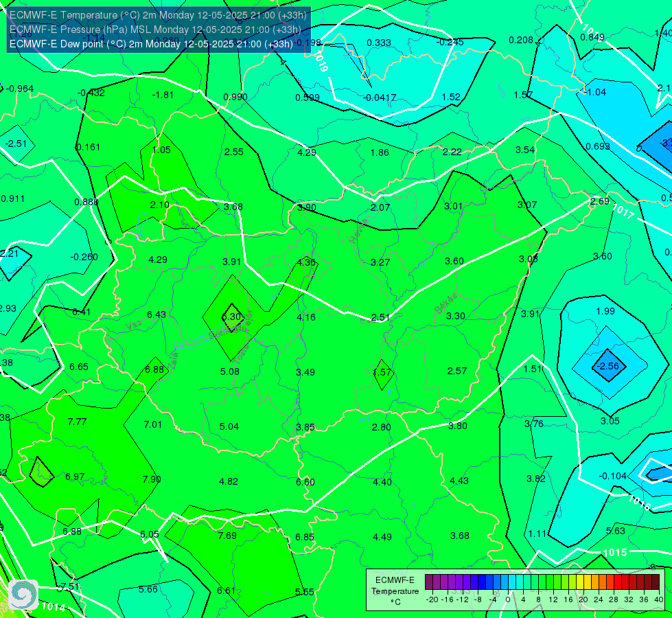The height and width of the screenshot is (618, 672).
Task: Click the 4.36 dew point value
Action: pos(306,262)
